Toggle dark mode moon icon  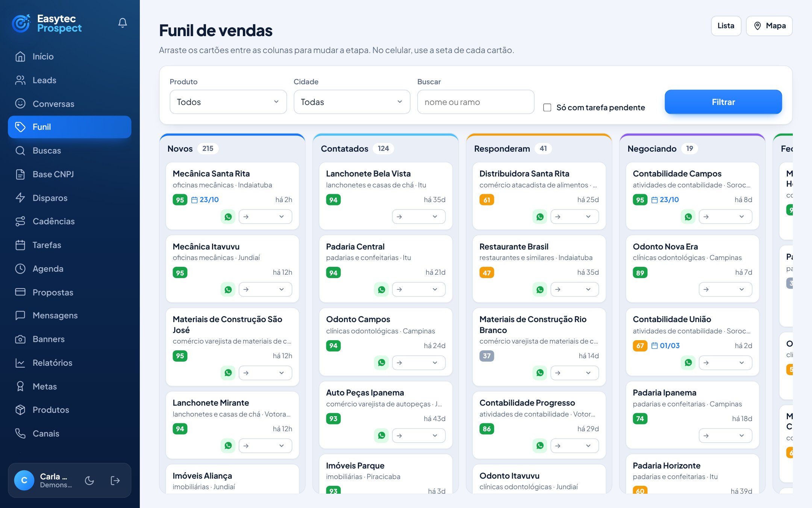pos(89,481)
